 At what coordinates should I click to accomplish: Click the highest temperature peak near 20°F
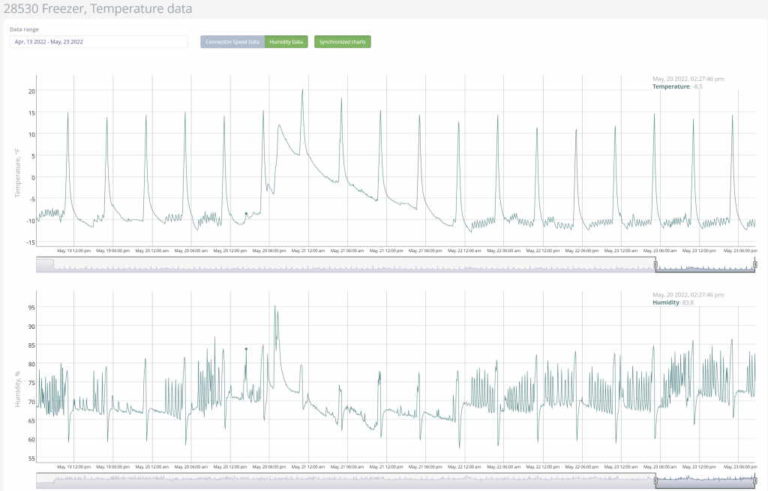click(302, 91)
